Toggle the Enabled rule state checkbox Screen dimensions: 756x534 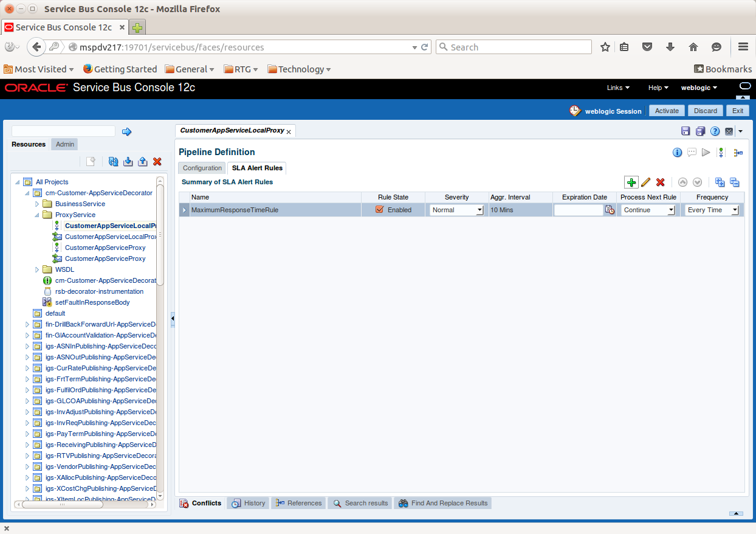(380, 209)
